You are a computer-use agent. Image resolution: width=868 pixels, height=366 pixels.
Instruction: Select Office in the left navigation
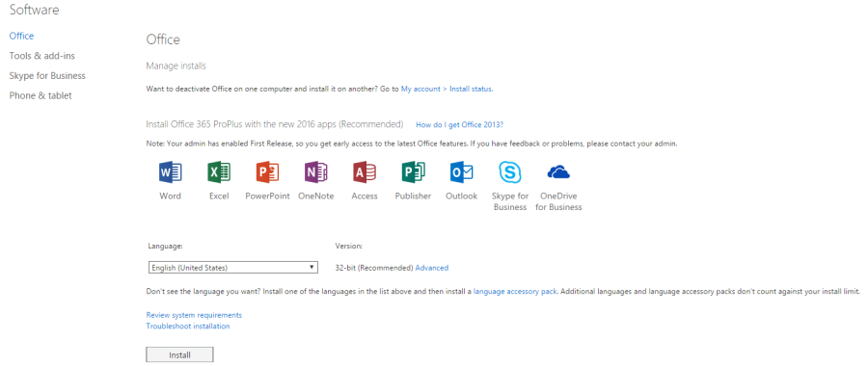coord(21,36)
